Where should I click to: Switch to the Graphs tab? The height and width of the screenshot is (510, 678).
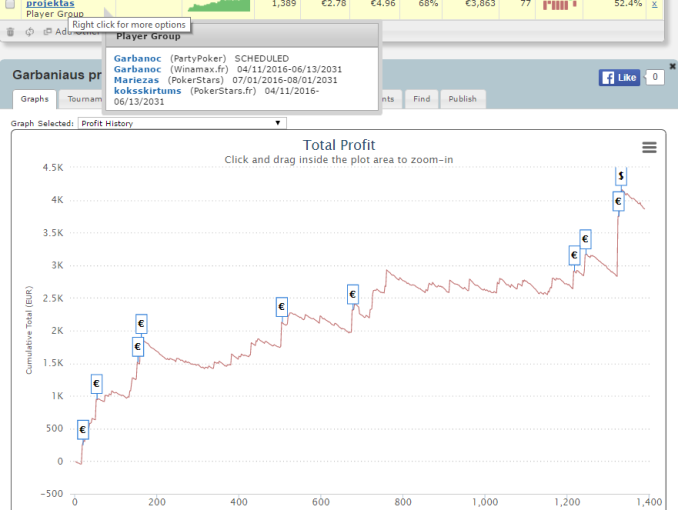[x=34, y=99]
